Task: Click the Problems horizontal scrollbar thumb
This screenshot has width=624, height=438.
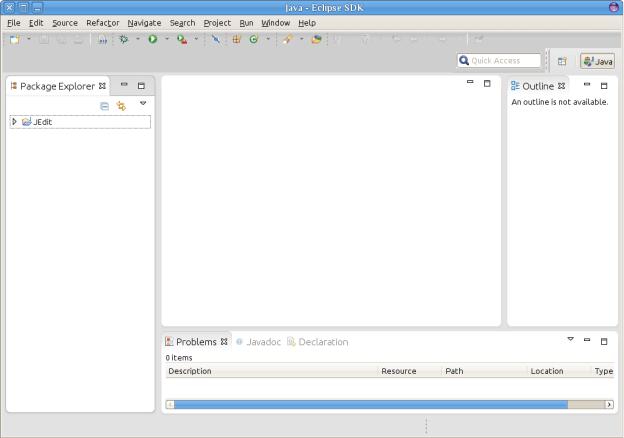Action: coord(371,405)
